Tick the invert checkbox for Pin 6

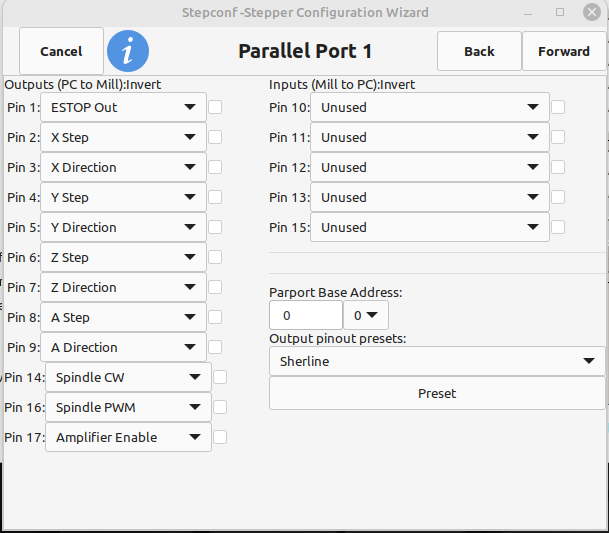tap(215, 257)
